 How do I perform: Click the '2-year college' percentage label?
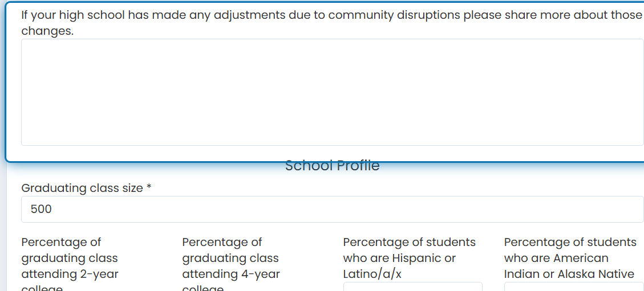pos(70,265)
